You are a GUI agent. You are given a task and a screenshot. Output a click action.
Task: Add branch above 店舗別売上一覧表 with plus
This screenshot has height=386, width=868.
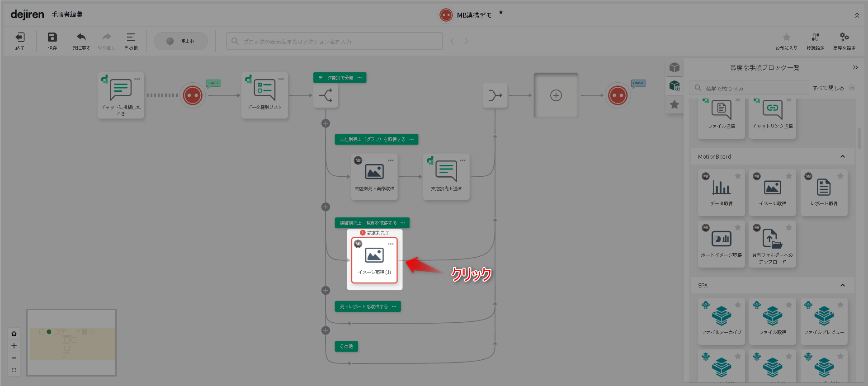(325, 207)
